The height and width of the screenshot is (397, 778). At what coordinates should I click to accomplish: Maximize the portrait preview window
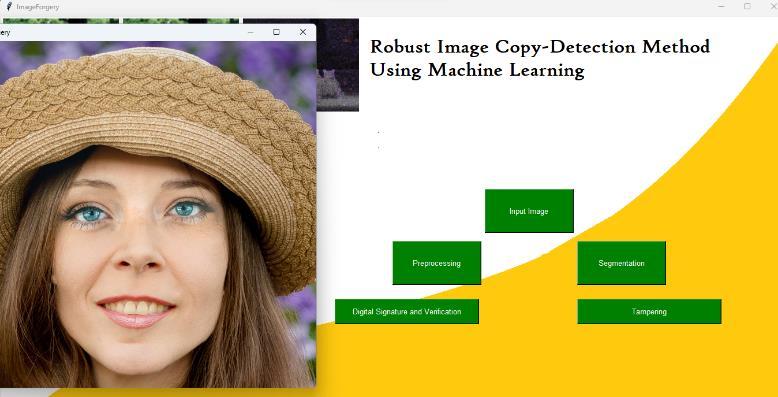[276, 32]
